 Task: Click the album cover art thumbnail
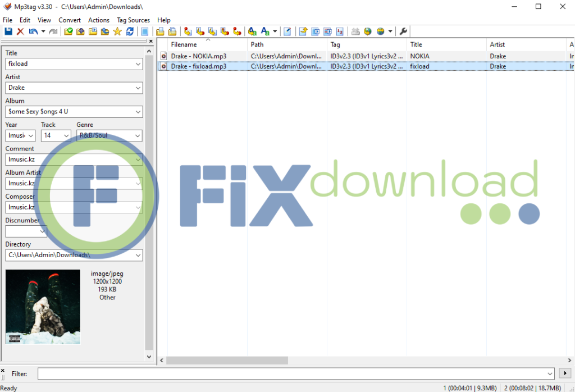tap(43, 307)
